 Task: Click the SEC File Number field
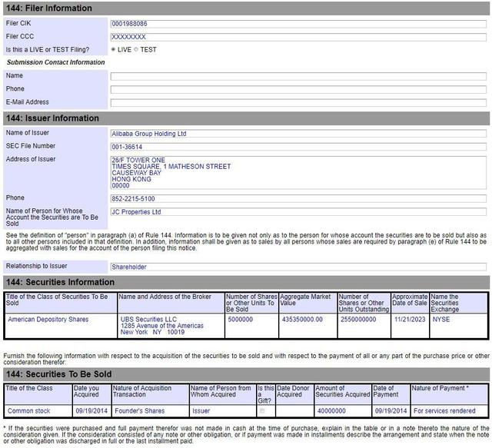(298, 147)
